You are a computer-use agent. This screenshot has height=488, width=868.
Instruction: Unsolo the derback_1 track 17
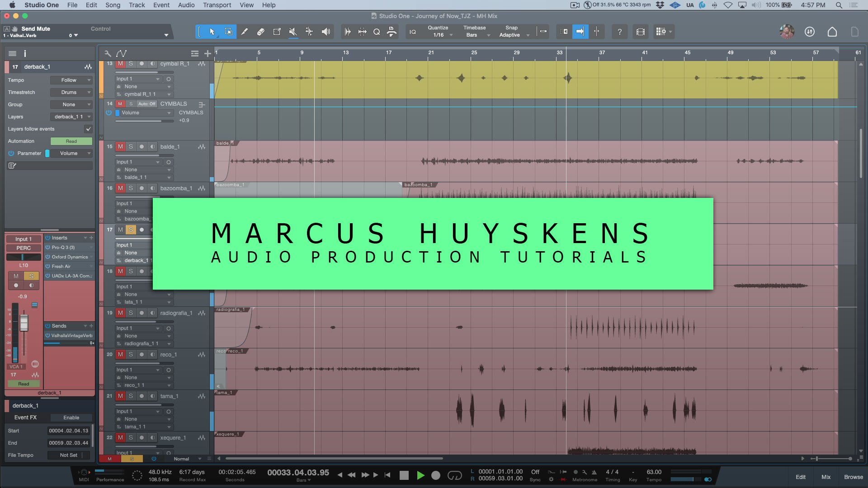[x=131, y=230]
